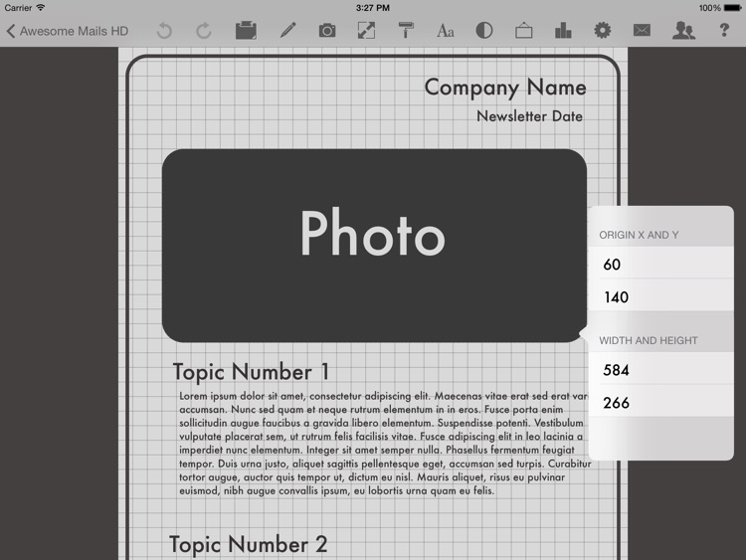Viewport: 746px width, 560px height.
Task: Open the gear settings
Action: coord(603,31)
